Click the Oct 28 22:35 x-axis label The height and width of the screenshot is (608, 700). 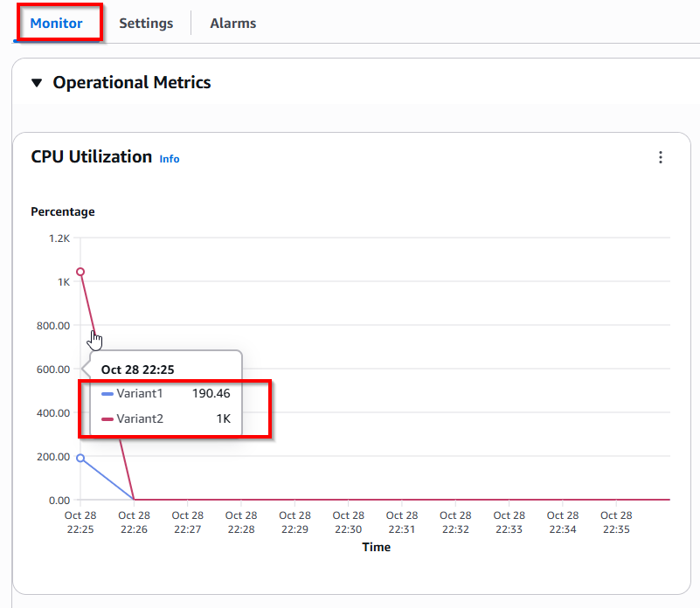(x=616, y=522)
